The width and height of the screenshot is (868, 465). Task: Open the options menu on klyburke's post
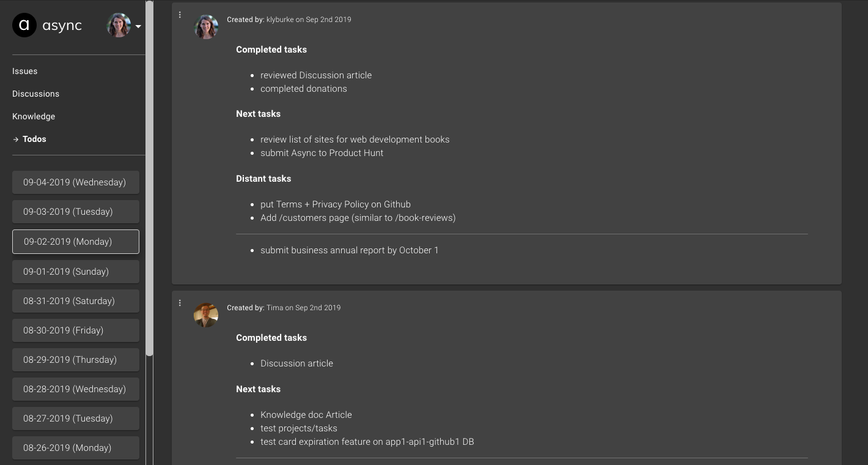pos(180,14)
